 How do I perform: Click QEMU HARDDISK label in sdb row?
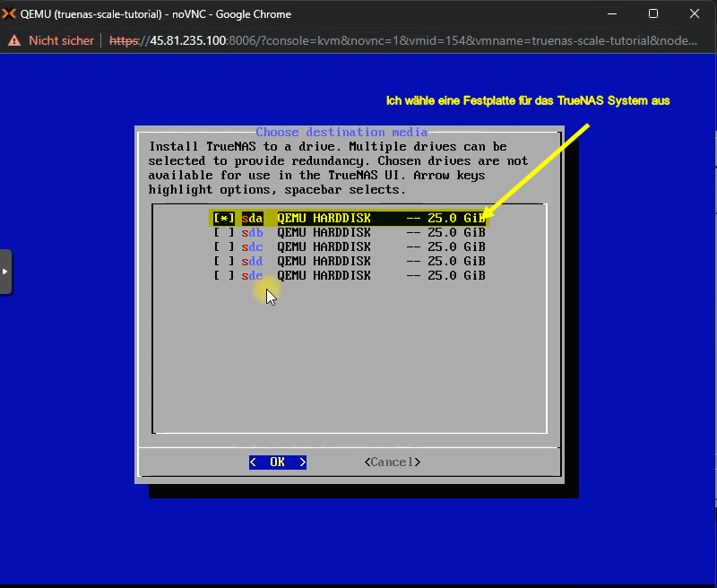[x=324, y=232]
